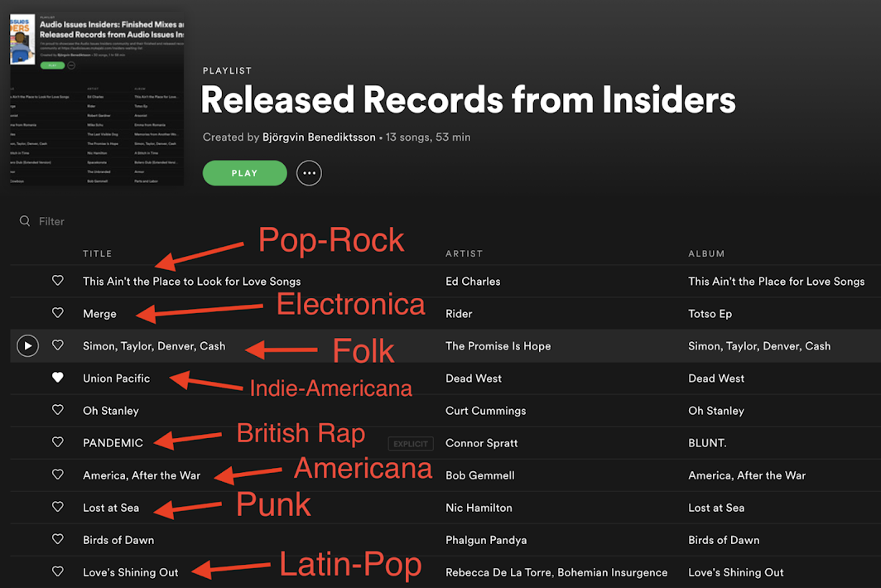Screen dimensions: 881x588
Task: Open artist Bob Gemmell
Action: [480, 475]
